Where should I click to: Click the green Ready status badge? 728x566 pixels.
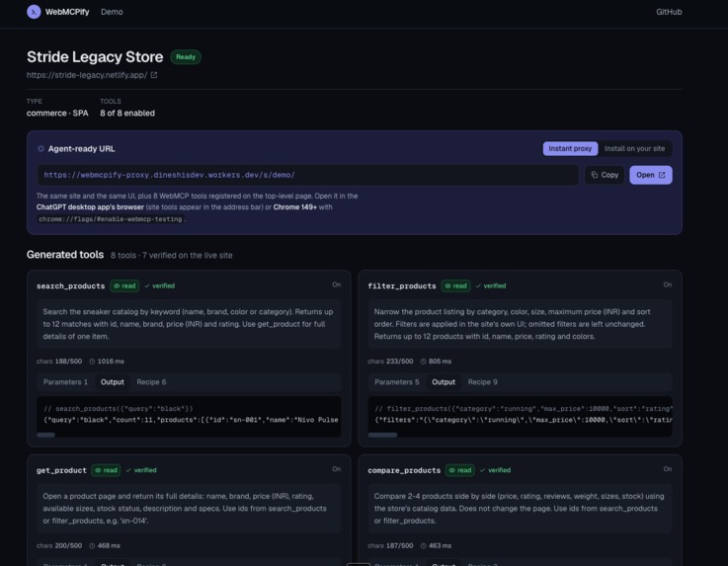click(x=186, y=57)
